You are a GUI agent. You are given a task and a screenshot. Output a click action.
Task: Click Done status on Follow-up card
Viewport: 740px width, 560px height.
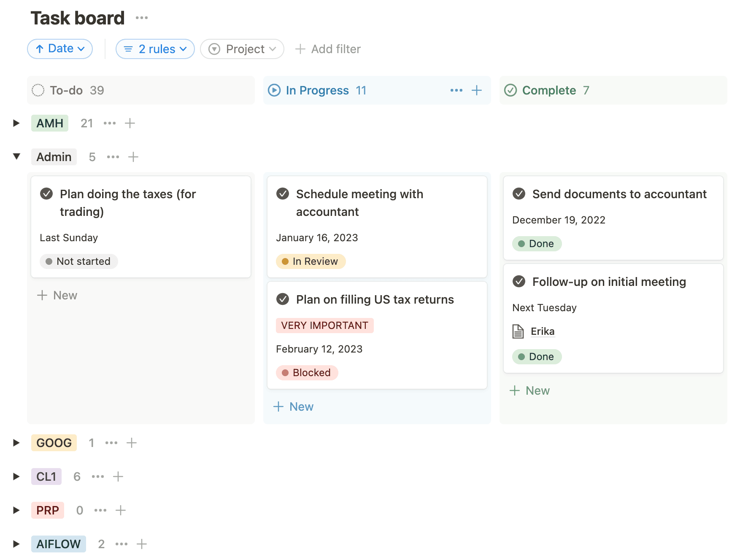click(537, 357)
